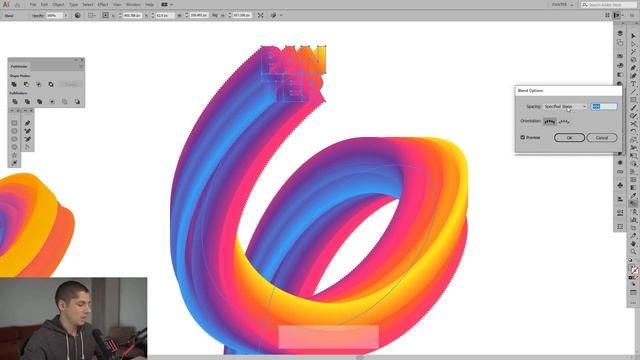Open the Edit menu
640x360 pixels.
coord(44,4)
